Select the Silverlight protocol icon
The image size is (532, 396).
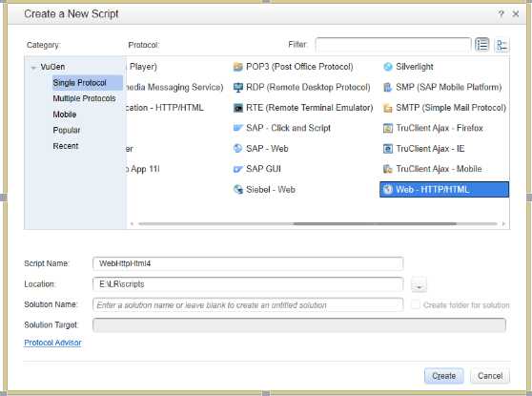click(x=388, y=67)
